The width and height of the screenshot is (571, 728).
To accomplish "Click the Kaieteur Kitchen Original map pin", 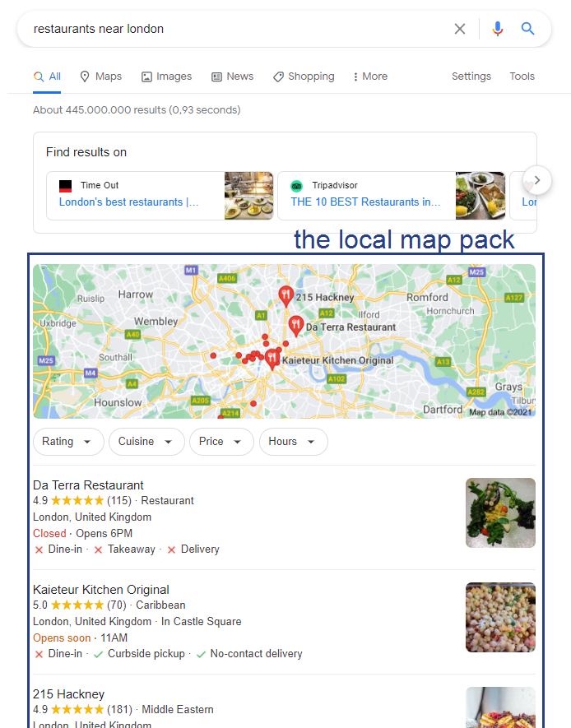I will click(x=272, y=359).
